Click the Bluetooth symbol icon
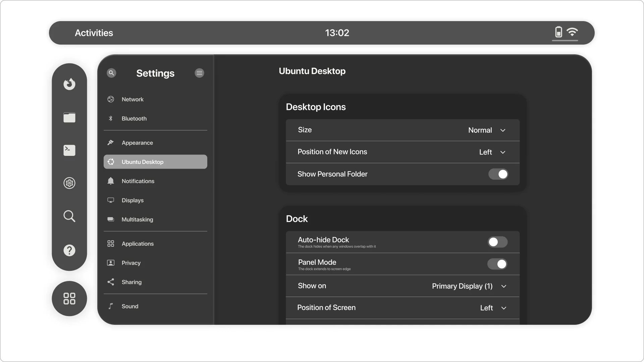 (x=111, y=118)
